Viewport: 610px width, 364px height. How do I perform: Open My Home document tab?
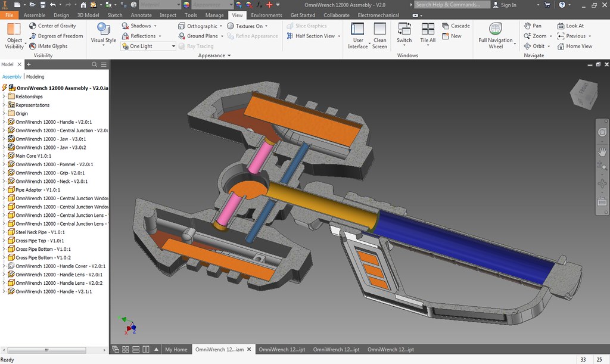pos(176,349)
